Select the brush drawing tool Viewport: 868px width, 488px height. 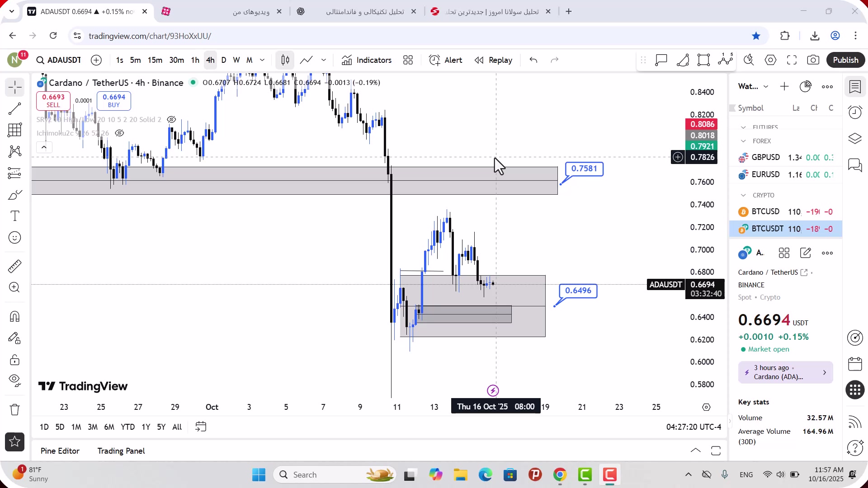point(15,195)
